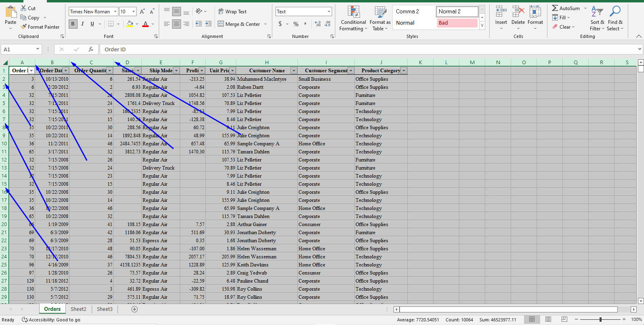Open the font name dropdown
Image resolution: width=644 pixels, height=325 pixels.
tap(115, 12)
